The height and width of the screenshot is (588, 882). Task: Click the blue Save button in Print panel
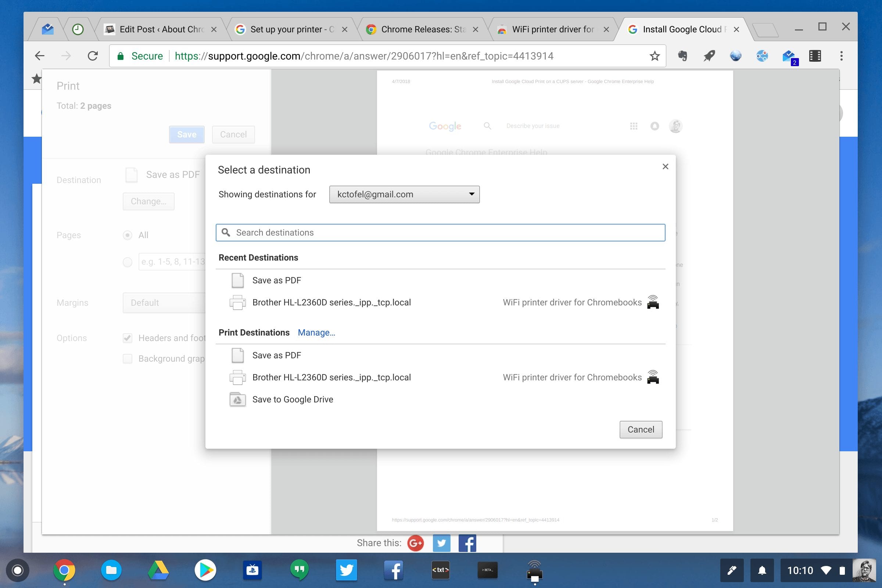[187, 135]
